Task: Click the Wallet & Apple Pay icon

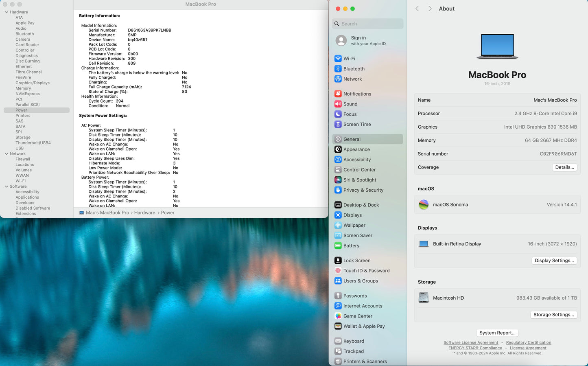Action: (x=338, y=326)
